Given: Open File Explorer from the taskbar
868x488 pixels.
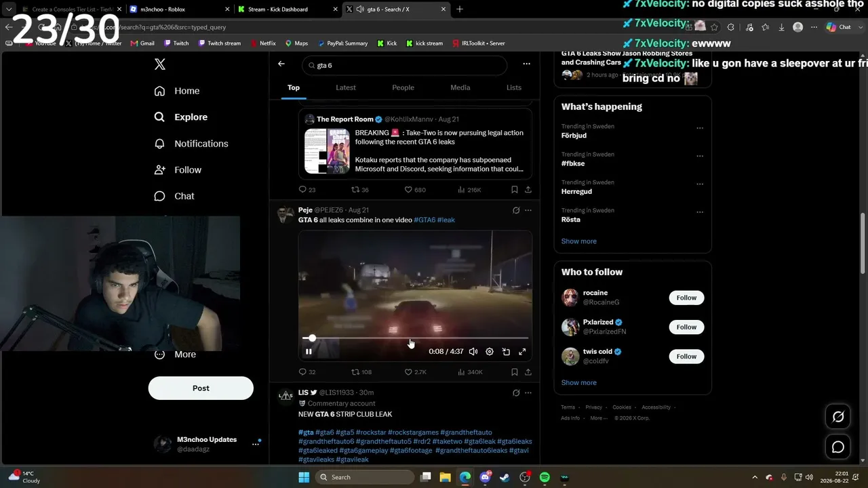Looking at the screenshot, I should coord(445,477).
